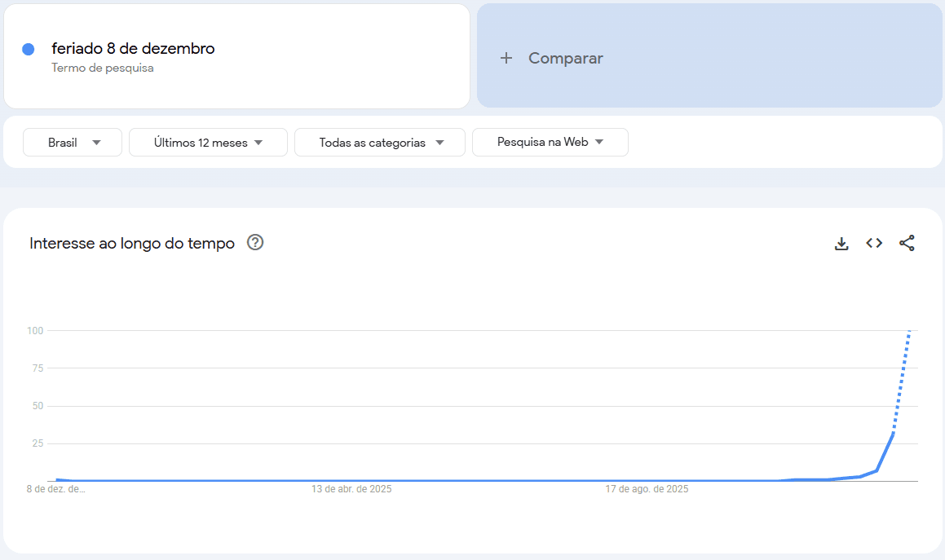Expand the Pesquisa na Web dropdown
The image size is (945, 560).
click(550, 142)
